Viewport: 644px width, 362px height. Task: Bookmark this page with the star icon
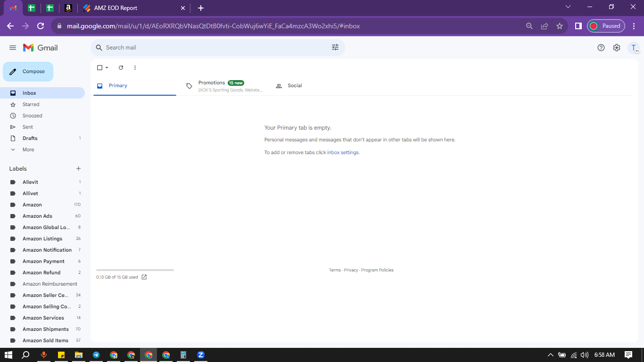coord(560,26)
